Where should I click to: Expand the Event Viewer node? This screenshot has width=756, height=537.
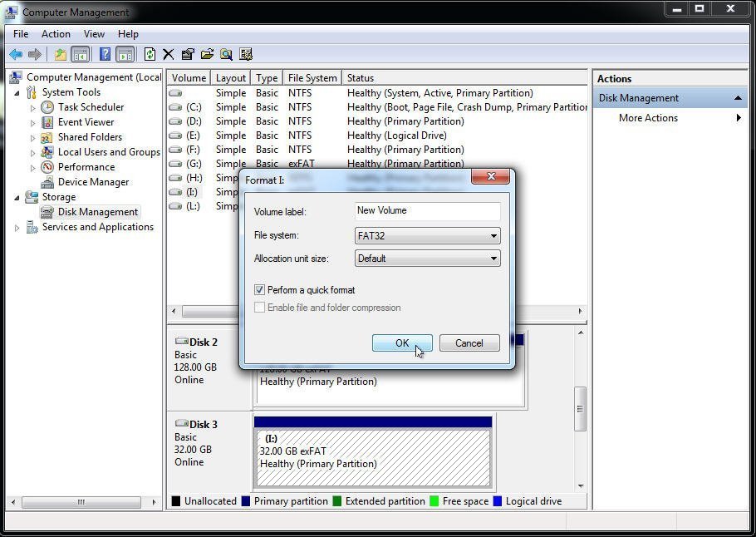(x=32, y=123)
